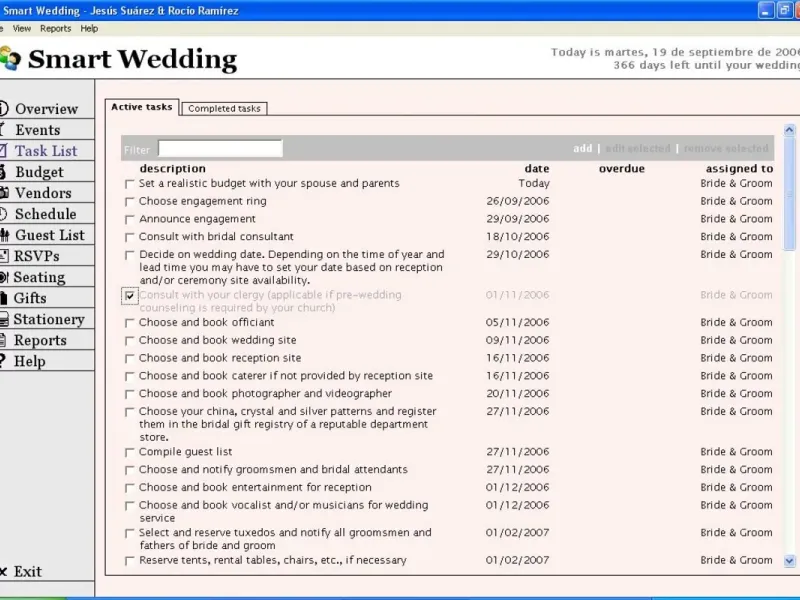Click the Task List checklist icon
The height and width of the screenshot is (600, 800).
(x=3, y=151)
